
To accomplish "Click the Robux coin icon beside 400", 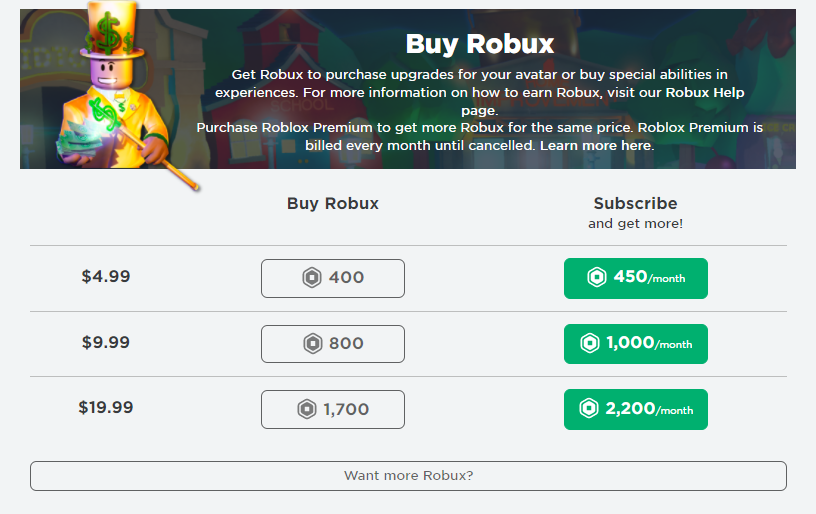I will pos(312,278).
